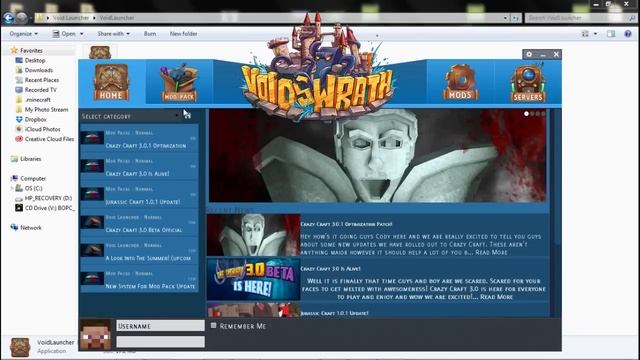Viewport: 640px width, 360px height.
Task: Click the Username input field
Action: [x=160, y=326]
